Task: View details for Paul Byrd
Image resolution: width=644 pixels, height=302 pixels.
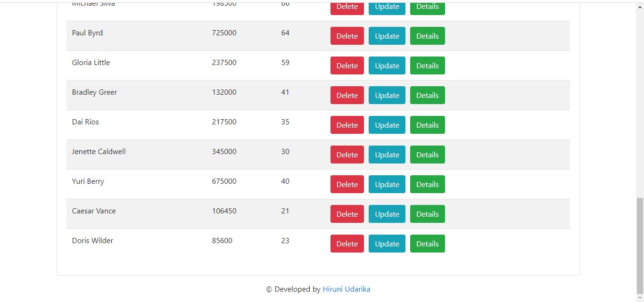Action: point(428,36)
